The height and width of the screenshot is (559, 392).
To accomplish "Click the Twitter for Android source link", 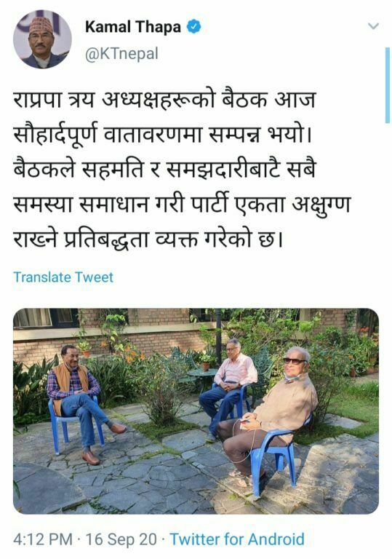I will coord(237,539).
